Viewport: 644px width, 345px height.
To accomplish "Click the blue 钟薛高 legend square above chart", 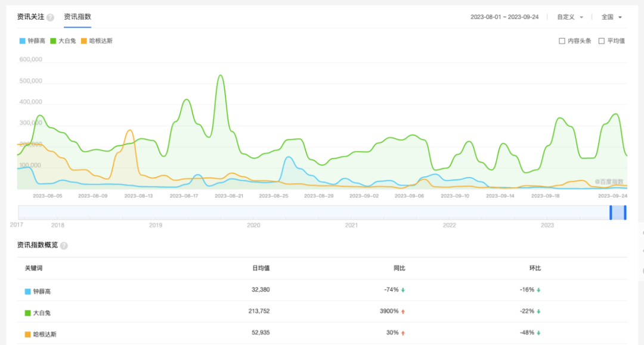I will click(22, 41).
